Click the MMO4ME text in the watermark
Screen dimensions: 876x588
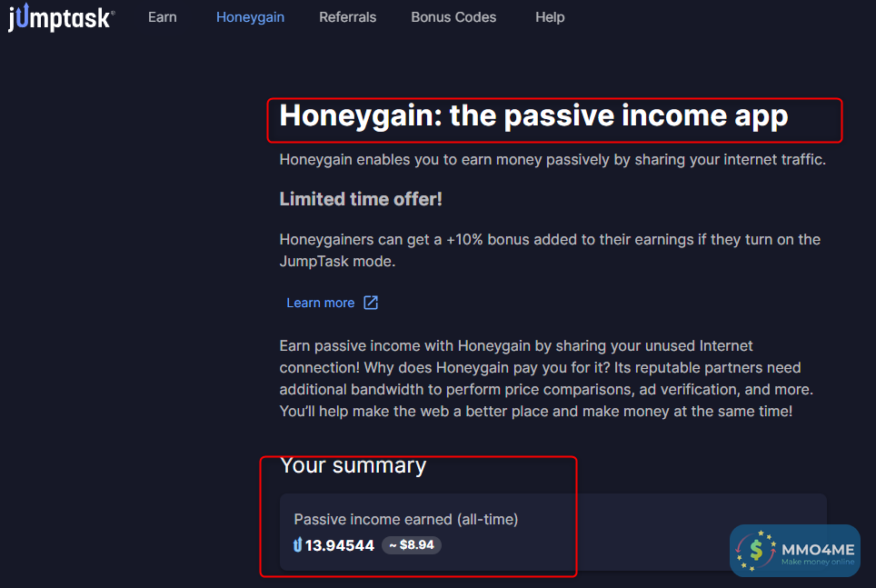(x=818, y=550)
